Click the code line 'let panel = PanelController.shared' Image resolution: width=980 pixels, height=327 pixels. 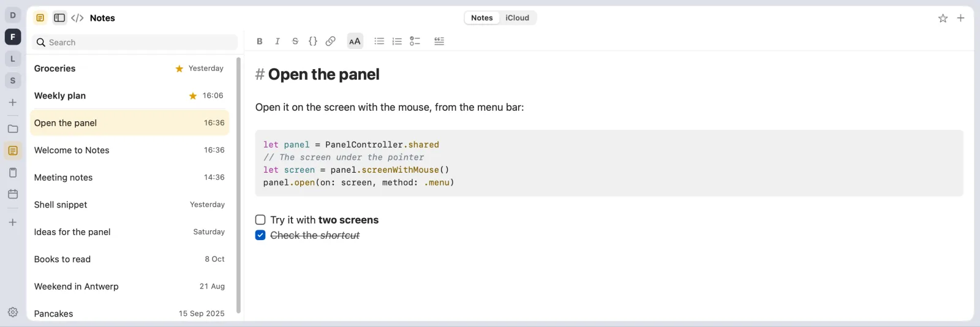pos(351,145)
